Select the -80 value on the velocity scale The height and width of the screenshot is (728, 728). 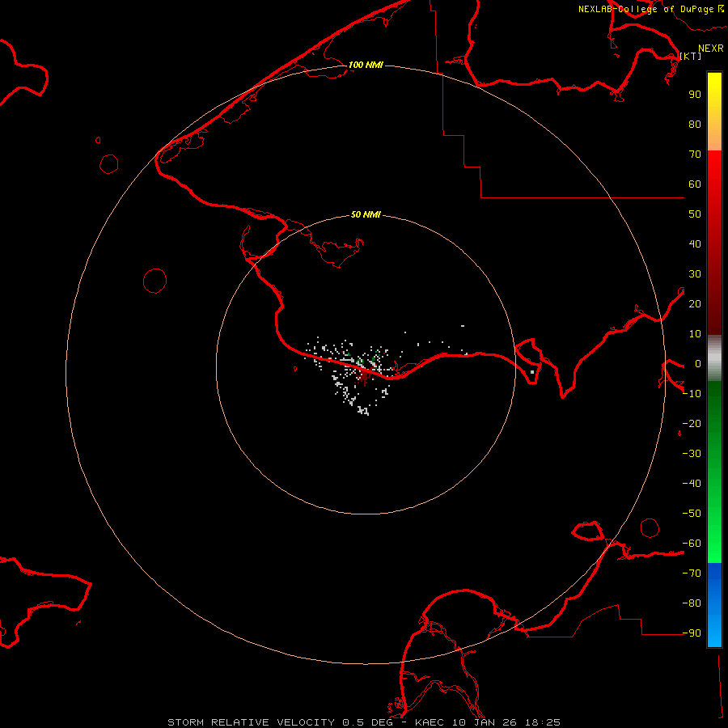tap(692, 603)
